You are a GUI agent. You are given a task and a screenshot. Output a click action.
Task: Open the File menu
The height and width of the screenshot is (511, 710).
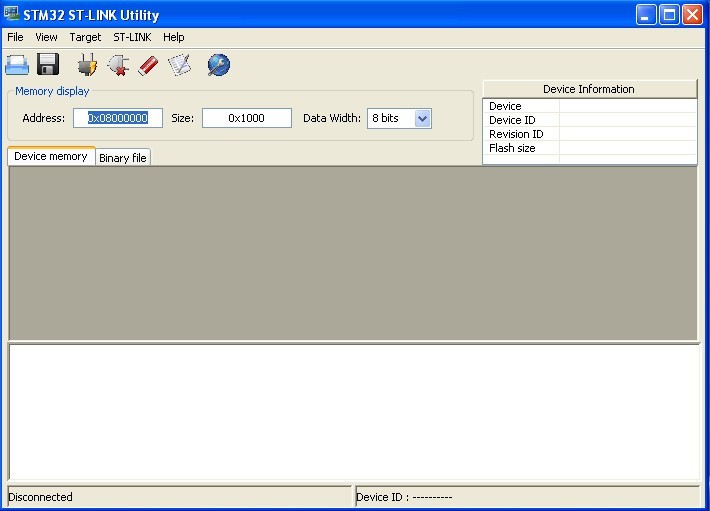coord(15,37)
